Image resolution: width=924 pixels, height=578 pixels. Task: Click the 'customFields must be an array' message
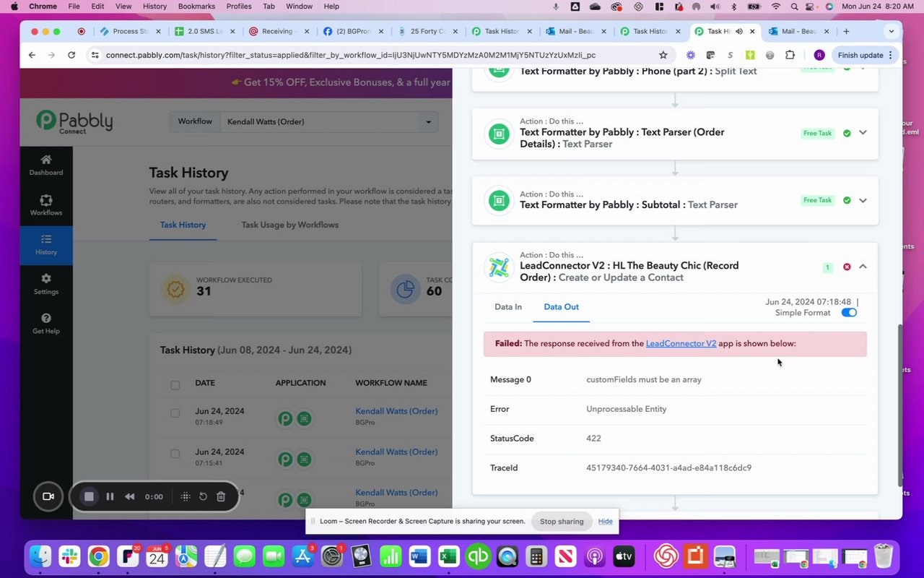[x=644, y=379]
